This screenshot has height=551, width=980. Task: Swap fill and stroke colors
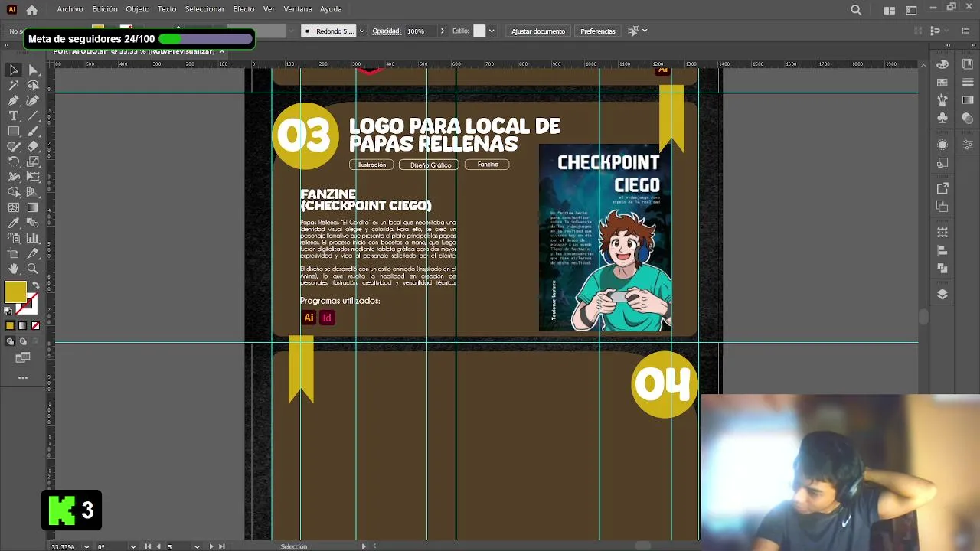[x=35, y=285]
